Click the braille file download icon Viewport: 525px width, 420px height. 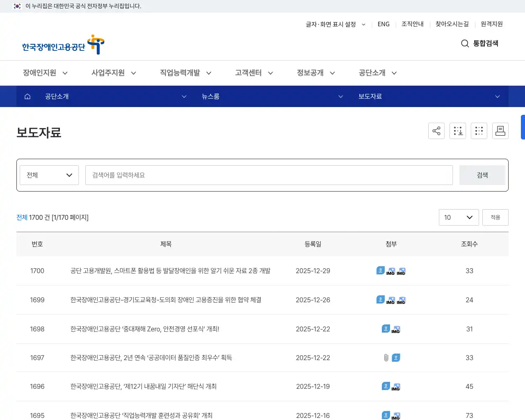click(x=458, y=130)
